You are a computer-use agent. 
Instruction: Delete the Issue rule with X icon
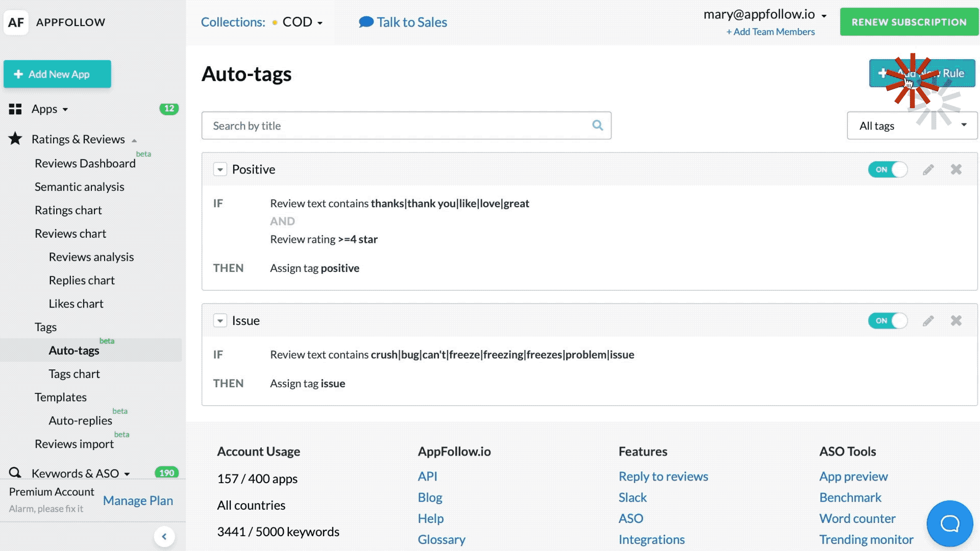pyautogui.click(x=956, y=320)
